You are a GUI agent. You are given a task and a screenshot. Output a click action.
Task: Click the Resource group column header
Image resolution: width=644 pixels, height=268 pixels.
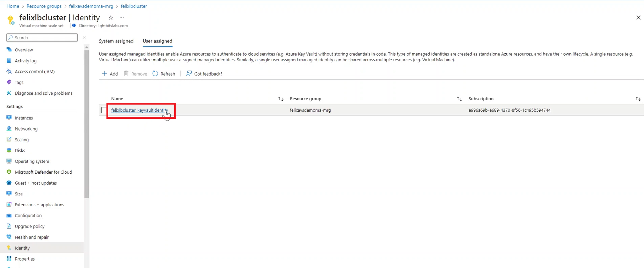[x=306, y=99]
